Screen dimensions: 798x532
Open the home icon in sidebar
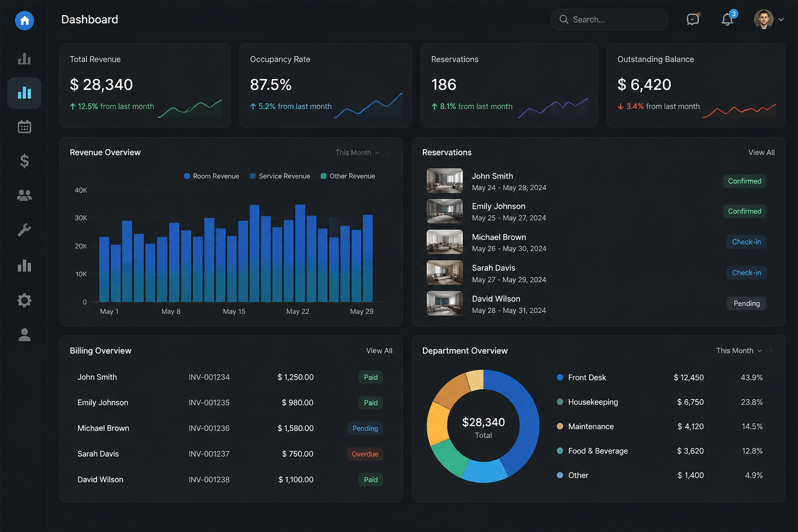[24, 20]
